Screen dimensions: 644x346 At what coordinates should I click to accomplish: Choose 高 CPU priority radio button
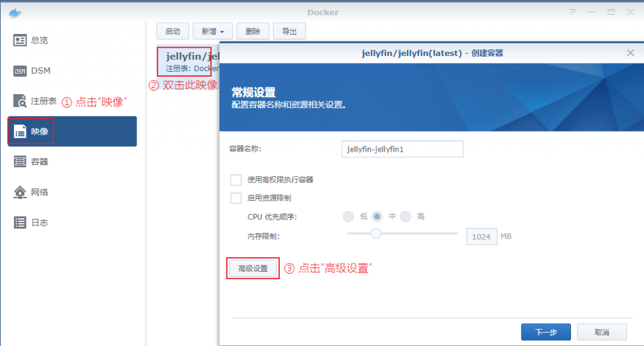406,216
